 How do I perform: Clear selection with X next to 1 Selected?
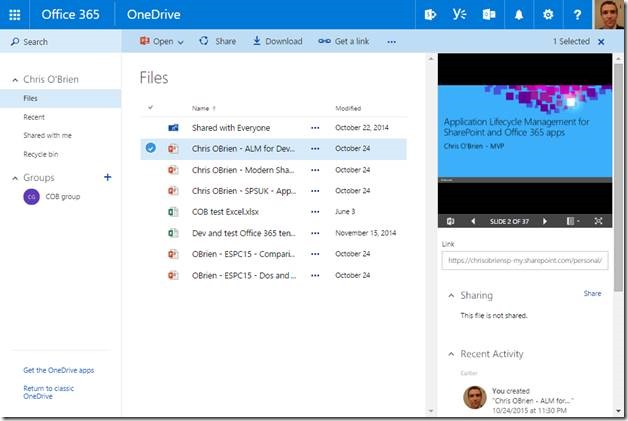[x=601, y=42]
